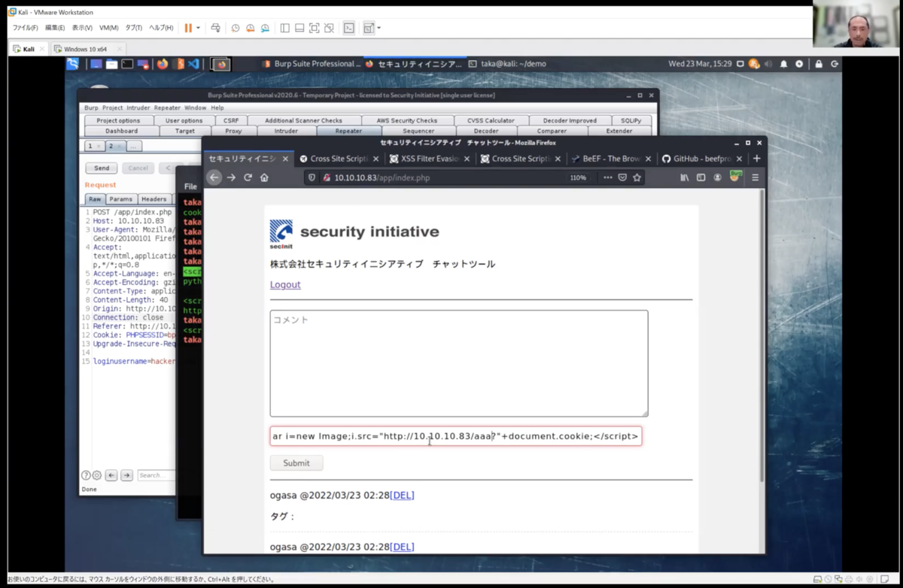
Task: Click Burp search settings gear icon
Action: point(97,475)
